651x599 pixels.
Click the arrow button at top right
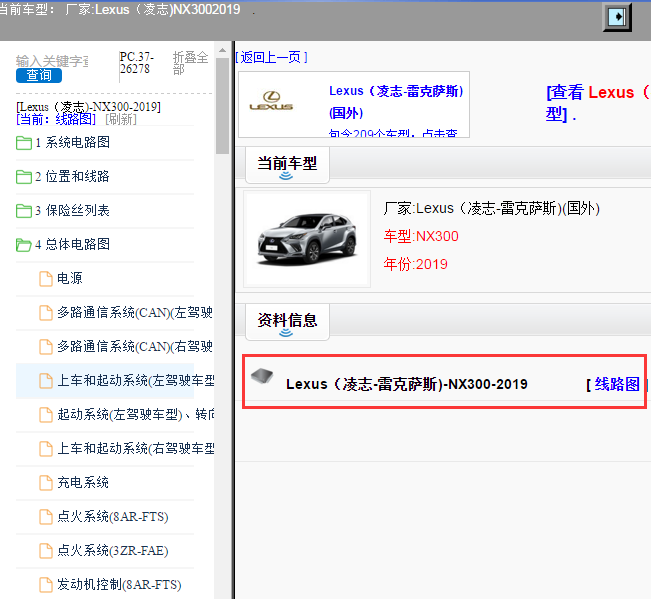pos(617,17)
